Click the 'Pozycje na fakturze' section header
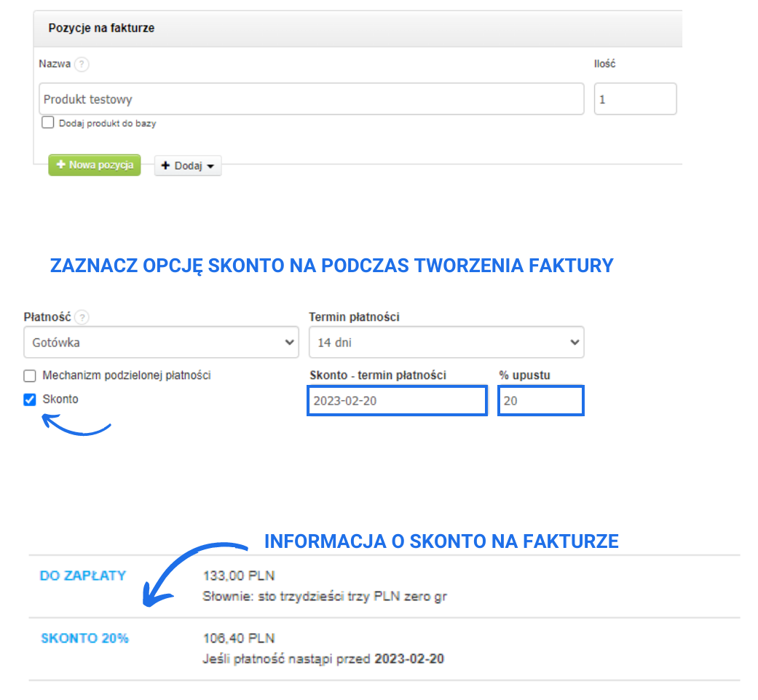Viewport: 758px width, 700px height. [x=358, y=28]
